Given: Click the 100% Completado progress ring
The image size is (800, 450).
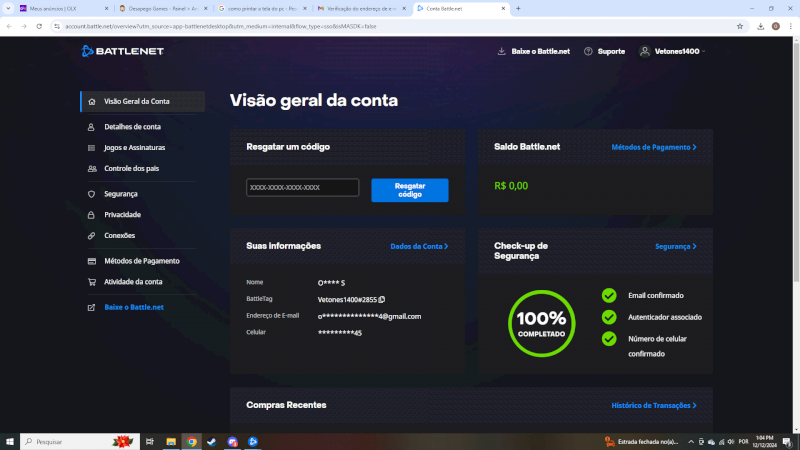Looking at the screenshot, I should click(x=541, y=323).
